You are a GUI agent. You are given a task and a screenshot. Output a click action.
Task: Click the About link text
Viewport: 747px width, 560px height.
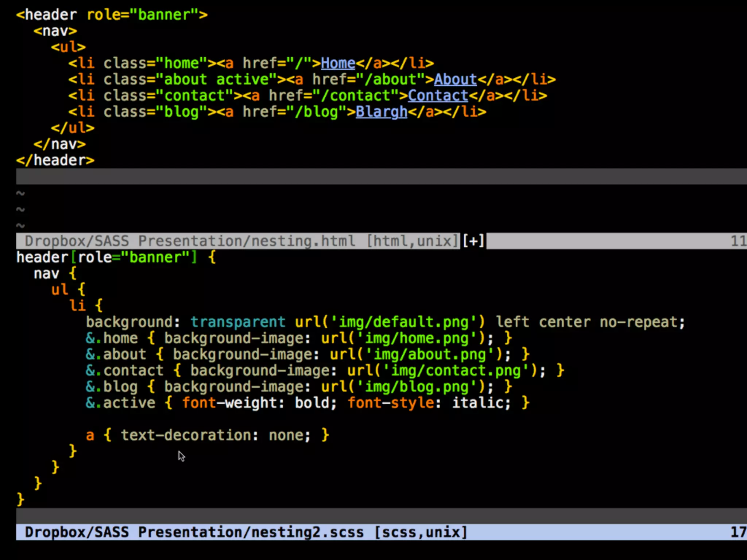click(455, 79)
